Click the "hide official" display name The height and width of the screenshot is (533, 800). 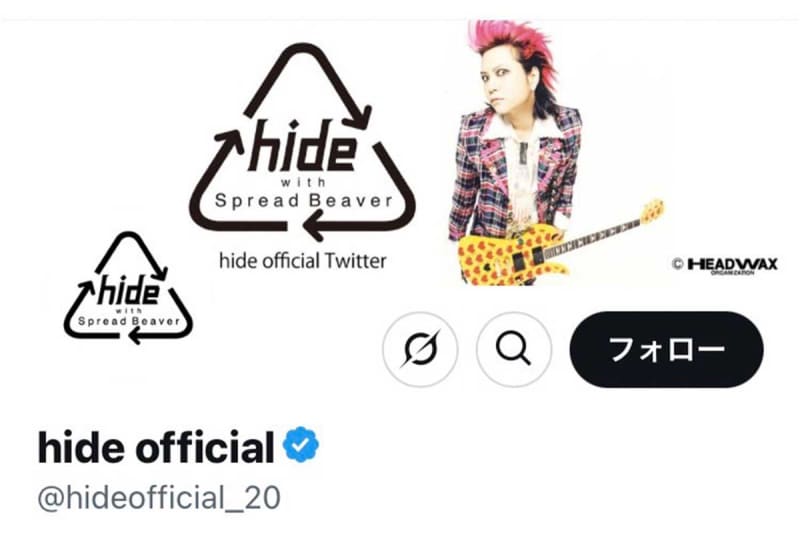156,447
